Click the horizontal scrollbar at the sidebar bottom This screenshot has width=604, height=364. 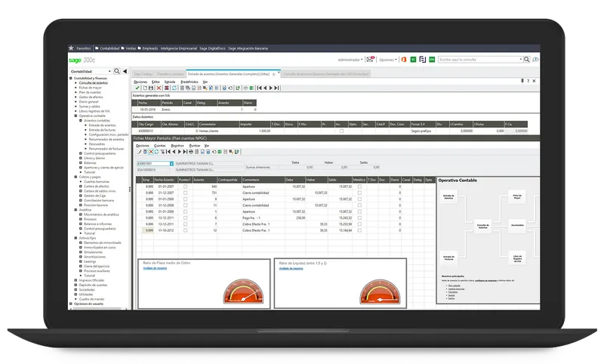point(98,309)
